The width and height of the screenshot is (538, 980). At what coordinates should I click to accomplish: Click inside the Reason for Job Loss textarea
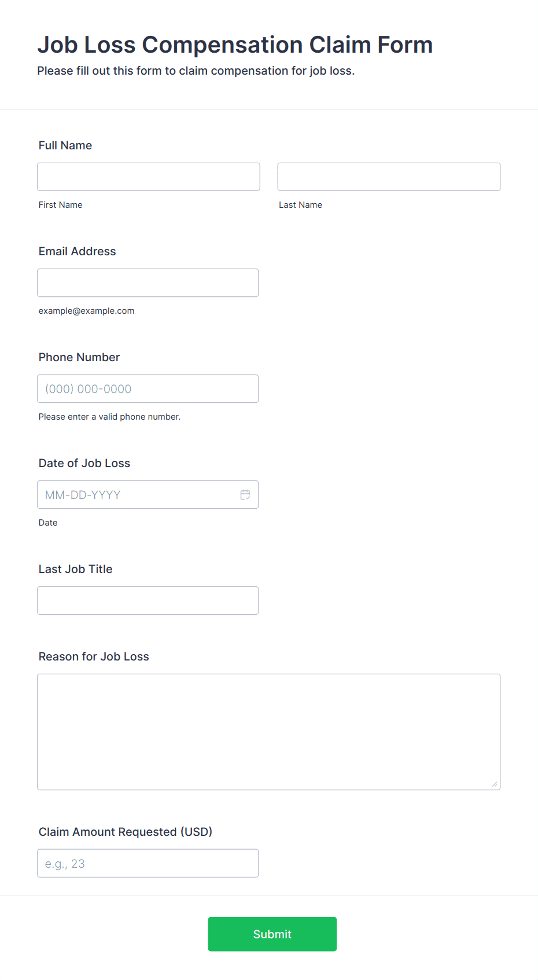(269, 732)
